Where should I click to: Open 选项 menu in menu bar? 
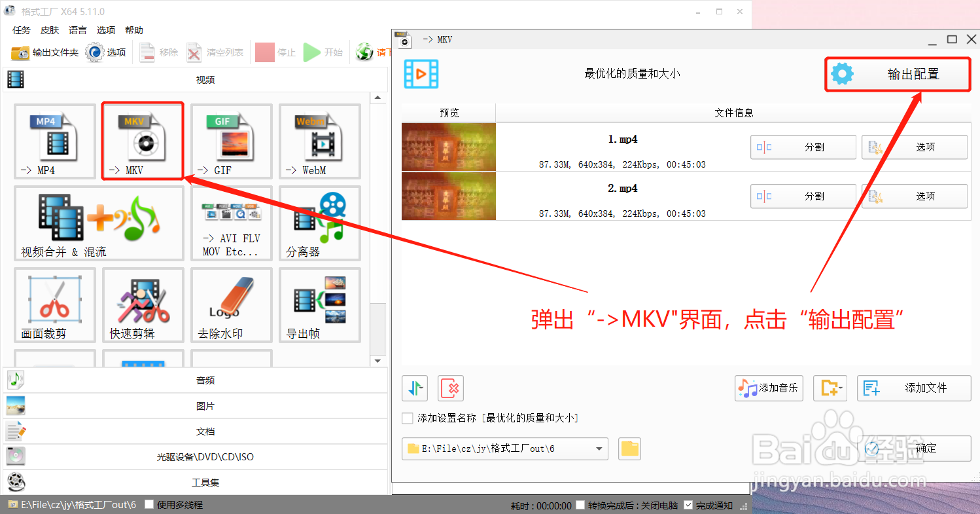click(106, 30)
